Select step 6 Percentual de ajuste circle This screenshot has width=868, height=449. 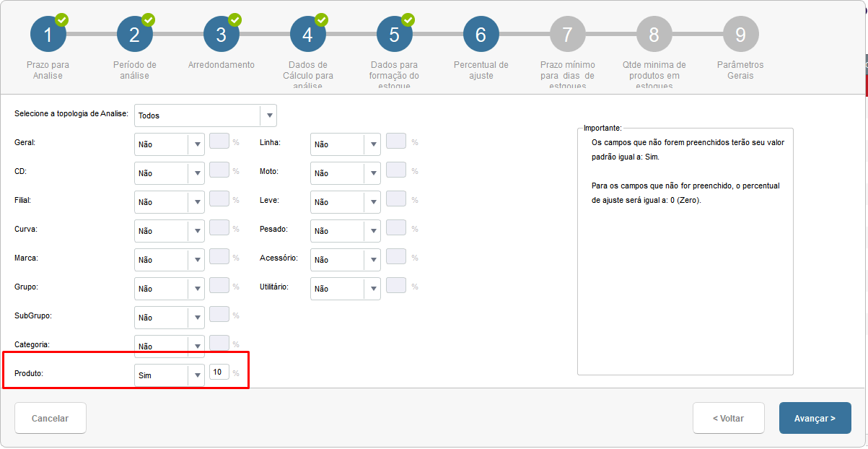[481, 34]
